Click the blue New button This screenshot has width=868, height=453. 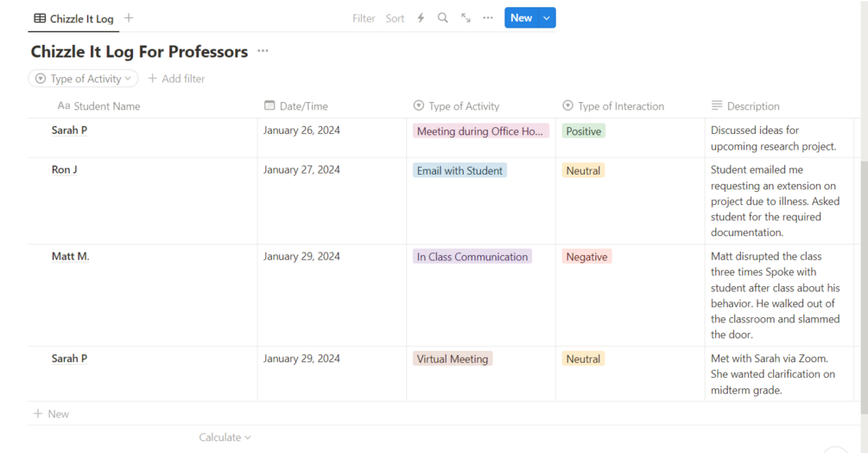[x=521, y=18]
